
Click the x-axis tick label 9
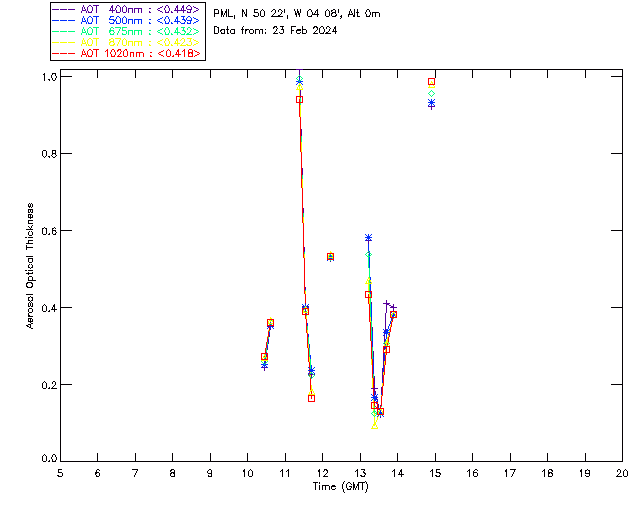coord(210,473)
